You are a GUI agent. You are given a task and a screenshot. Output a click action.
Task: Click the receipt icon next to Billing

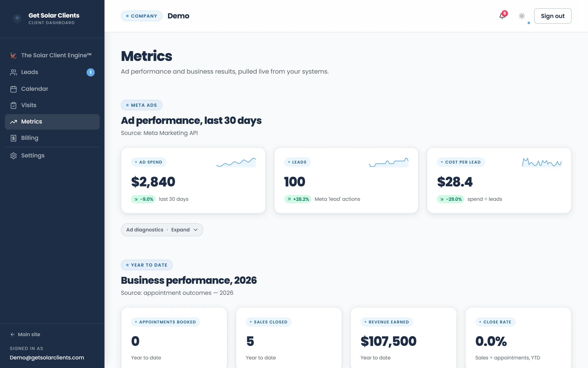click(13, 138)
